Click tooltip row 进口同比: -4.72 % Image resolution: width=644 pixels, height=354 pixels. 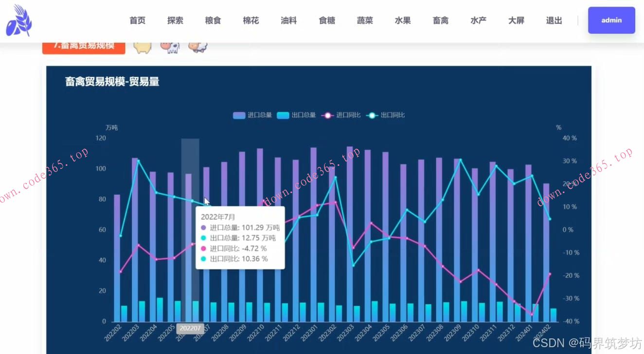click(x=233, y=248)
